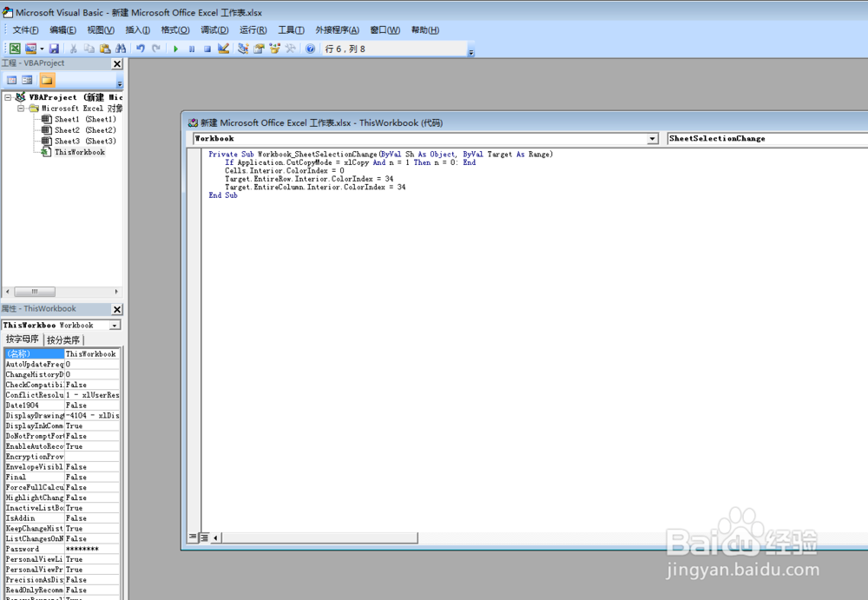
Task: Open the Object Browser icon
Action: coord(274,49)
